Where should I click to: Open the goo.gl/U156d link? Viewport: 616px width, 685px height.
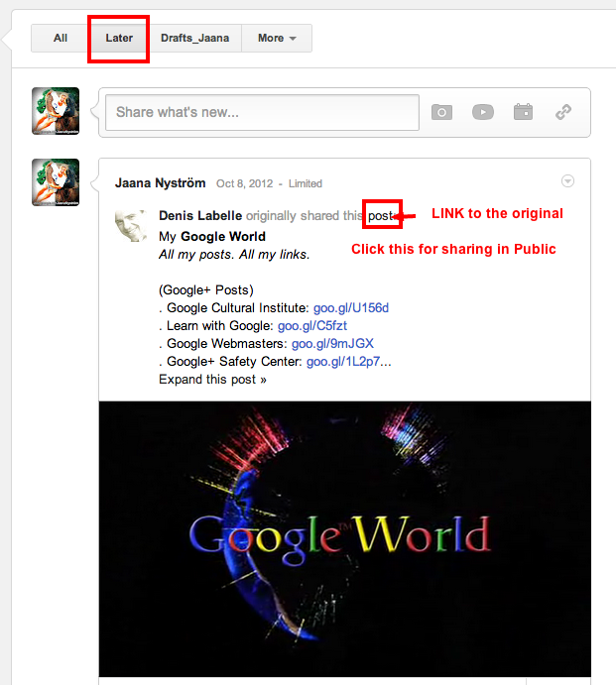coord(351,308)
